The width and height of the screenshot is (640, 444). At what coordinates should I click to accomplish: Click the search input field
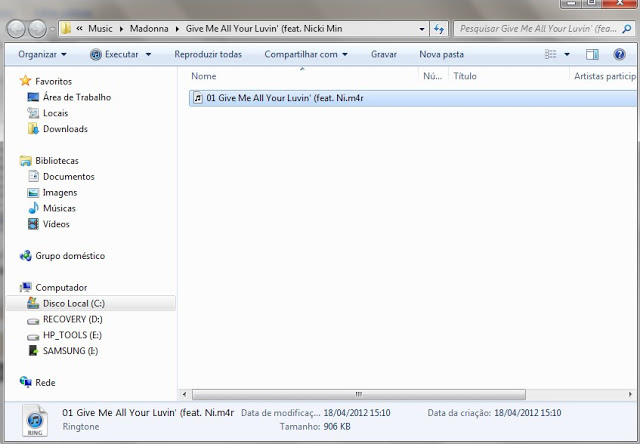(x=540, y=29)
